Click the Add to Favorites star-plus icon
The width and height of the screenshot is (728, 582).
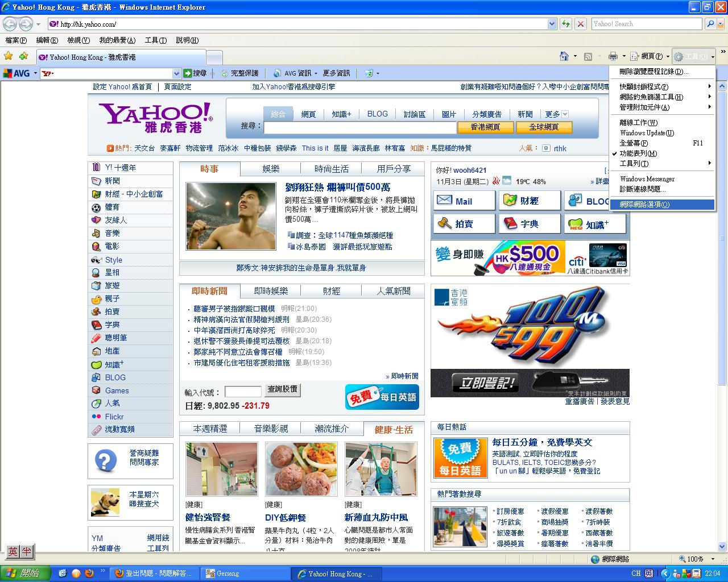(x=23, y=56)
